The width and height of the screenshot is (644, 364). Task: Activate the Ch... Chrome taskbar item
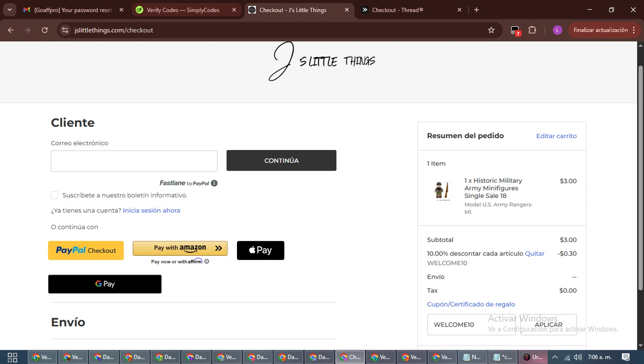coord(350,357)
